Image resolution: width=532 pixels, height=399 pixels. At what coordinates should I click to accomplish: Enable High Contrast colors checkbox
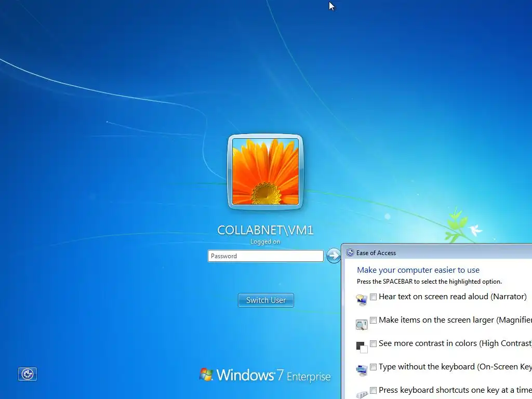click(x=373, y=344)
